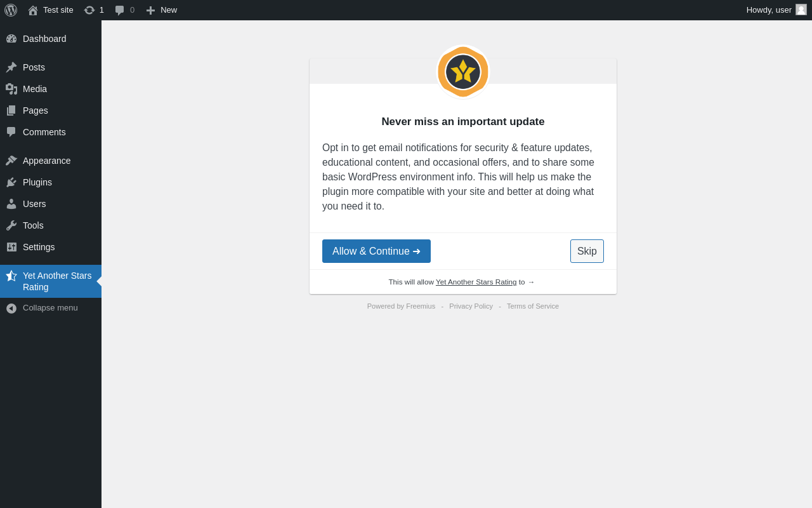Click the plus icon beside New
Image resolution: width=812 pixels, height=508 pixels.
pyautogui.click(x=150, y=10)
